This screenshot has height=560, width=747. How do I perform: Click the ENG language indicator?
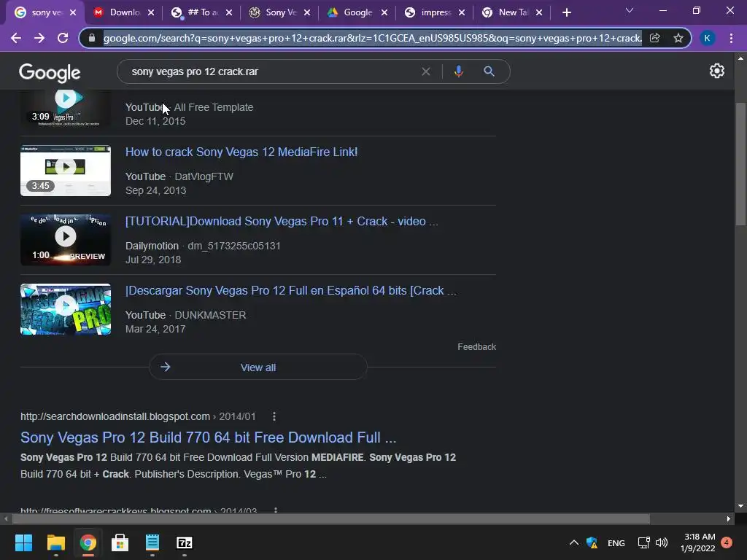point(616,543)
